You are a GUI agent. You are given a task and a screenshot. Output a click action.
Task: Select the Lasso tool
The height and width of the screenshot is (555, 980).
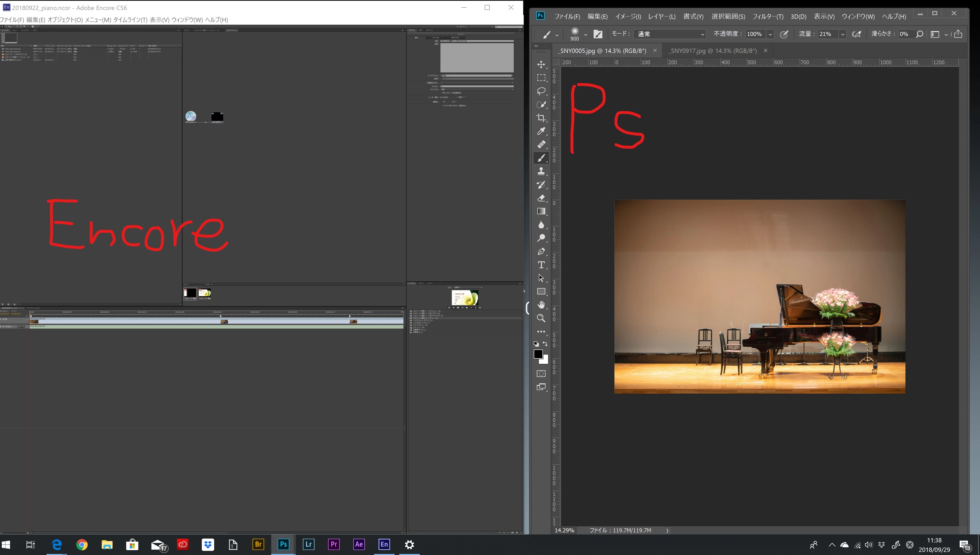541,91
